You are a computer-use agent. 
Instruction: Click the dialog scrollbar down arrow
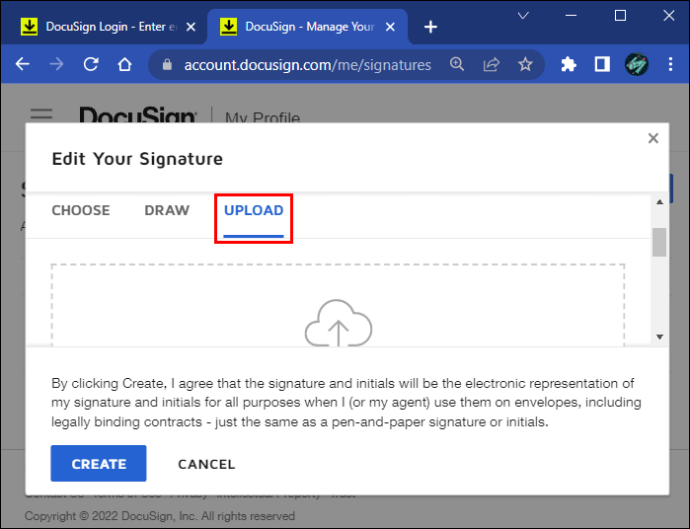click(659, 337)
